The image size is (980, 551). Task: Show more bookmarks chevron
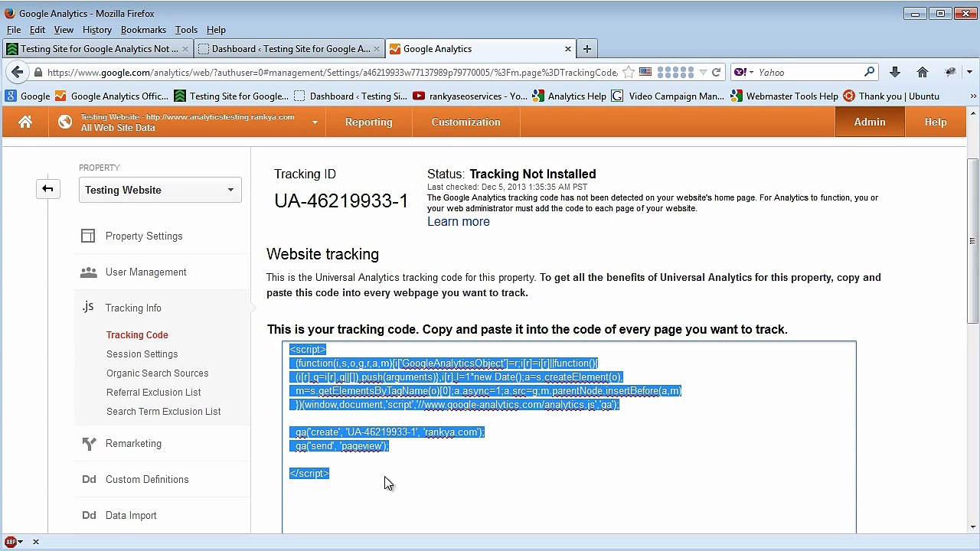pyautogui.click(x=973, y=96)
